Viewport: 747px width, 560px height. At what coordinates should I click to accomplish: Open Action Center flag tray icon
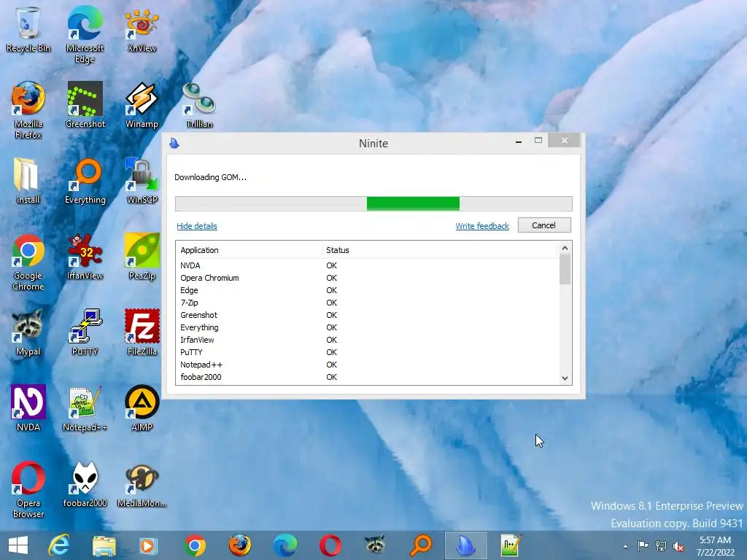[643, 546]
